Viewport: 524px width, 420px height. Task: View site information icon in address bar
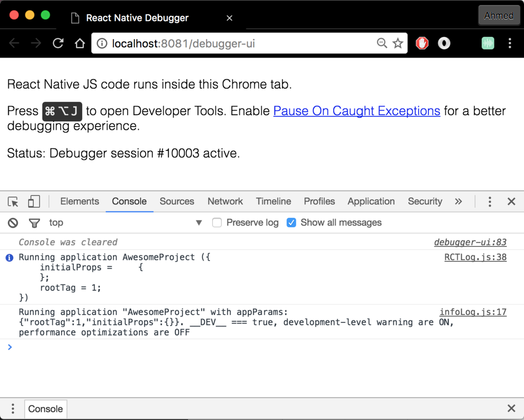pos(102,43)
